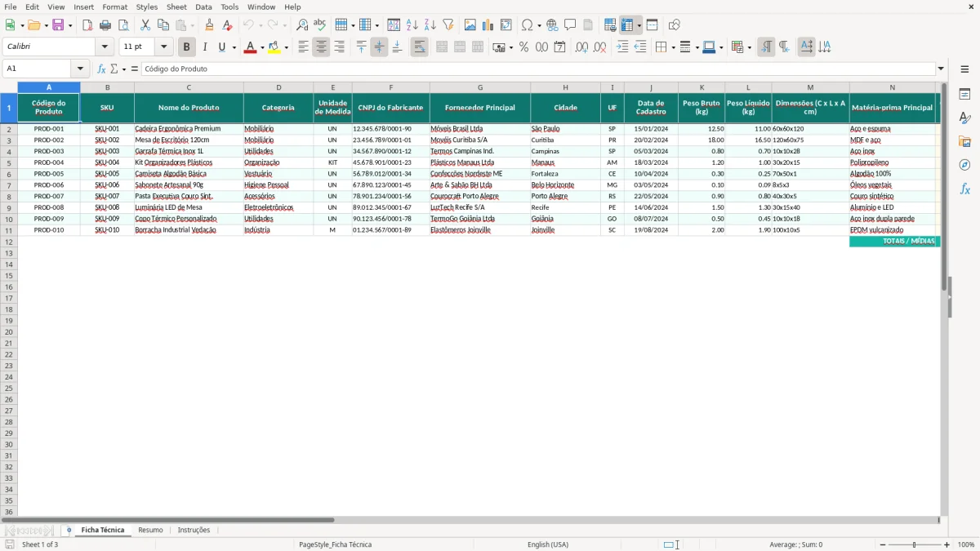Open the Function Wizard fx icon
The width and height of the screenshot is (980, 551).
pyautogui.click(x=101, y=69)
